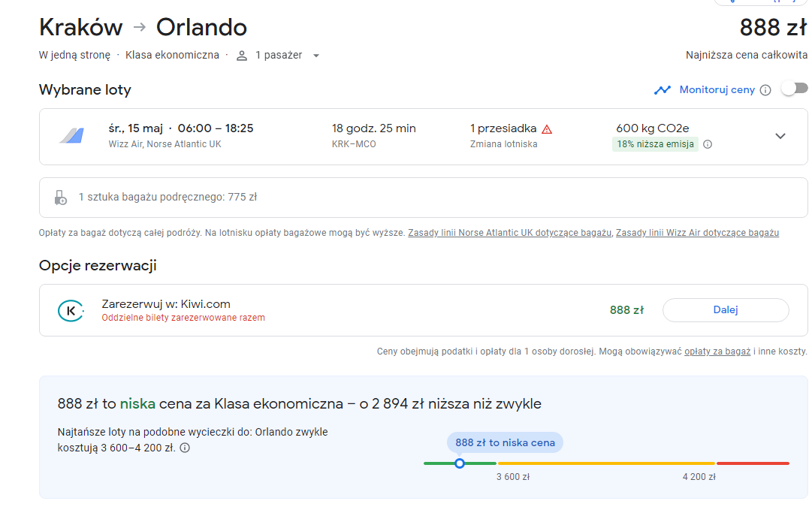Click the flight time '06:00 – 18:25'
The height and width of the screenshot is (516, 812).
(216, 128)
